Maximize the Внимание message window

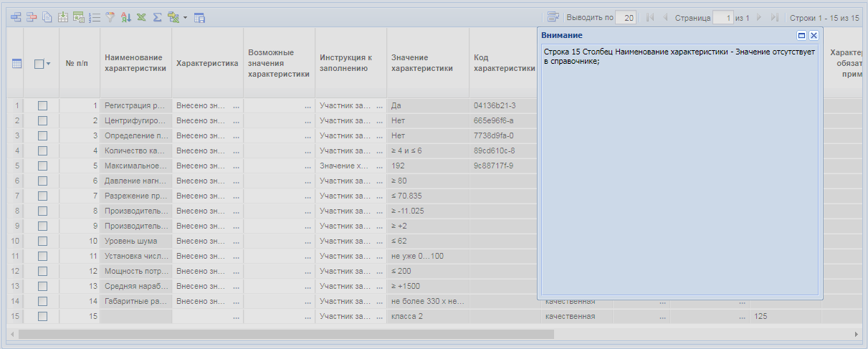[x=801, y=35]
